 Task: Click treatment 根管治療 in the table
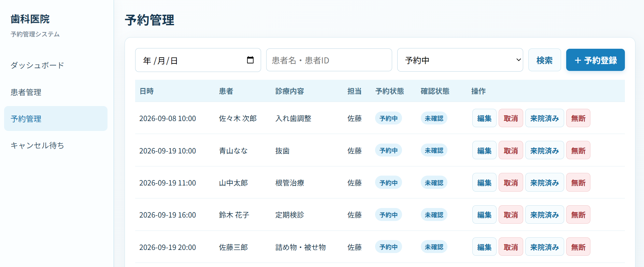[289, 183]
